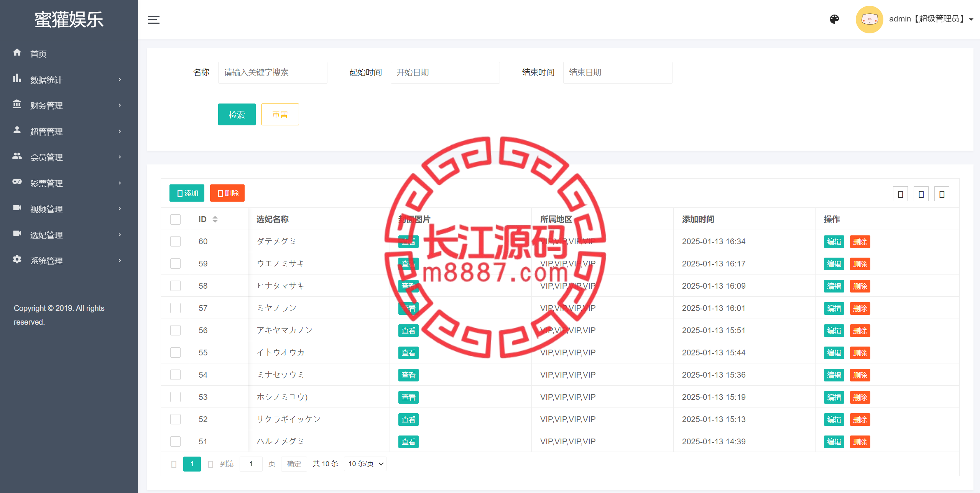This screenshot has height=493, width=980.
Task: Expand the 彩票管理 submenu chevron
Action: pos(120,183)
